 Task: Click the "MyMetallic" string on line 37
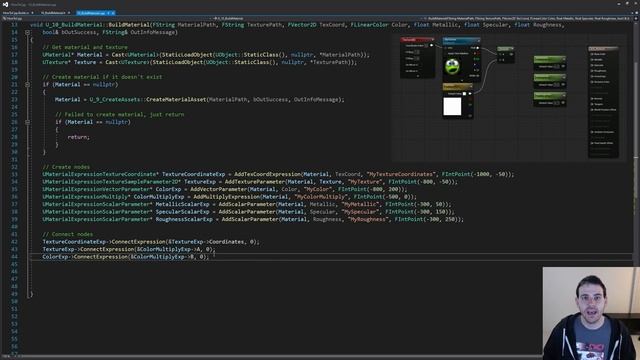click(x=360, y=204)
